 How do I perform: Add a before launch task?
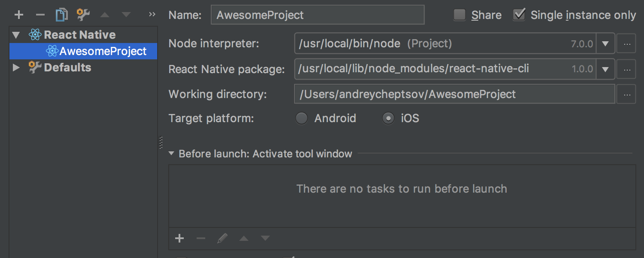(x=179, y=238)
